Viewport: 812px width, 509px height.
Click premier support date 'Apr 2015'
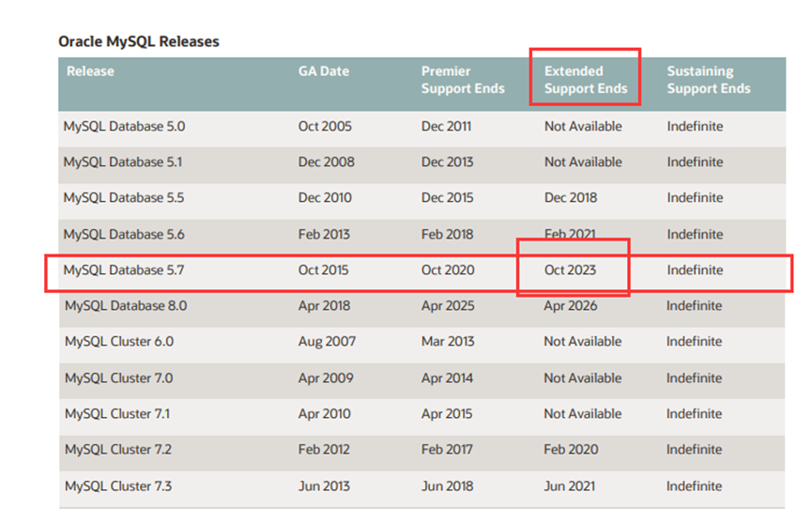point(447,415)
